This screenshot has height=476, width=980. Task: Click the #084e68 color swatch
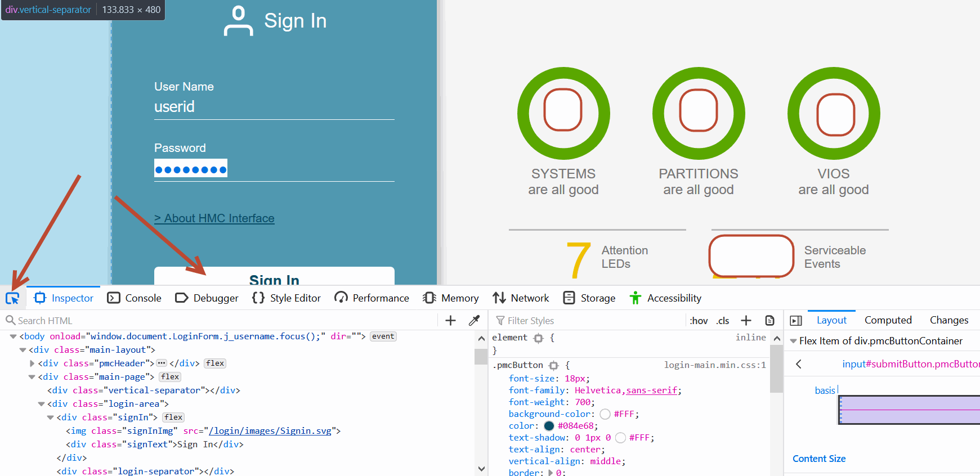click(549, 426)
